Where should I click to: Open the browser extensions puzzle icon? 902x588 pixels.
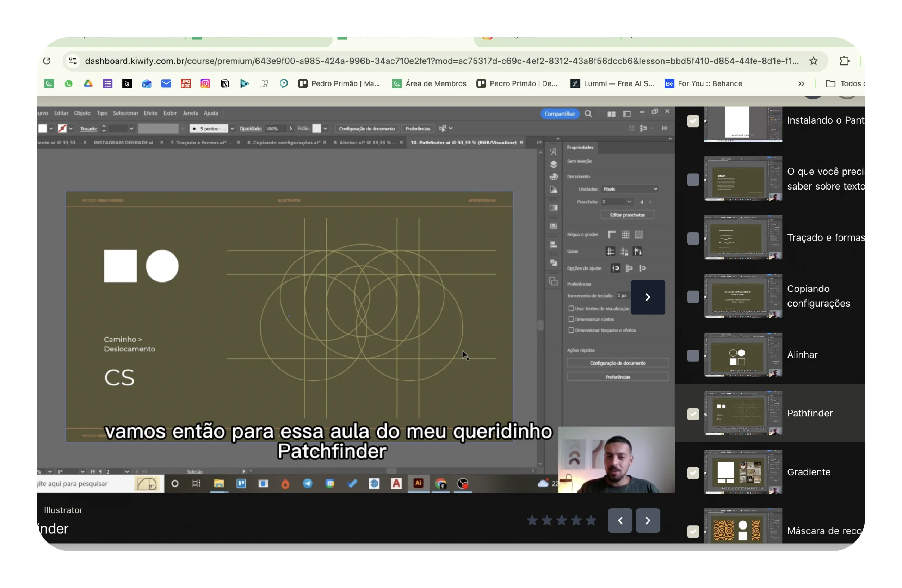coord(845,61)
